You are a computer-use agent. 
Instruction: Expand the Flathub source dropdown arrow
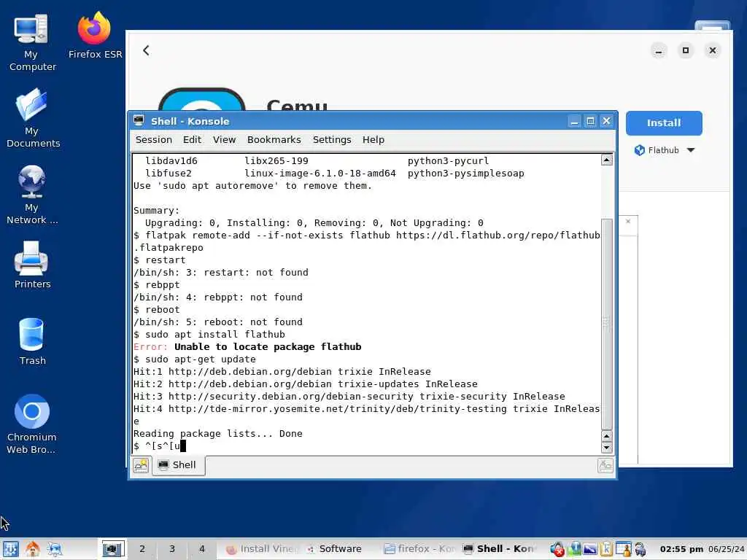pos(691,150)
